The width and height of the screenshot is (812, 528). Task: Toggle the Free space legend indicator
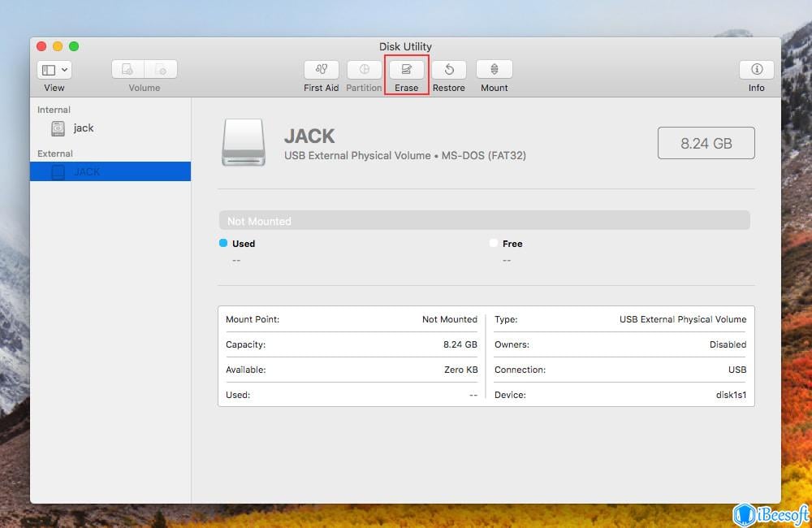coord(493,243)
